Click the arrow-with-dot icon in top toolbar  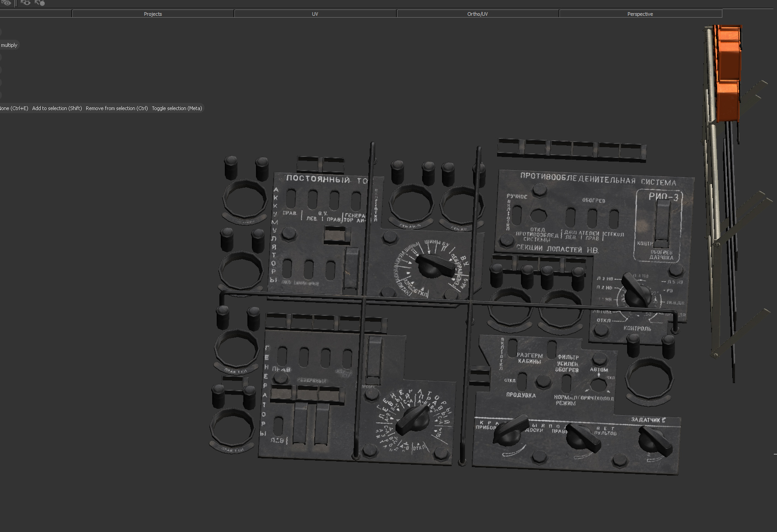click(40, 3)
